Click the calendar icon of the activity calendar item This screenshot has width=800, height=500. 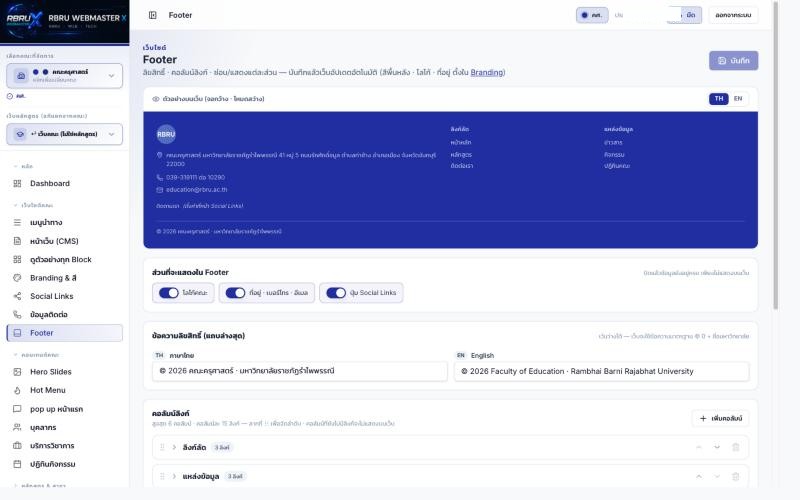[x=17, y=464]
